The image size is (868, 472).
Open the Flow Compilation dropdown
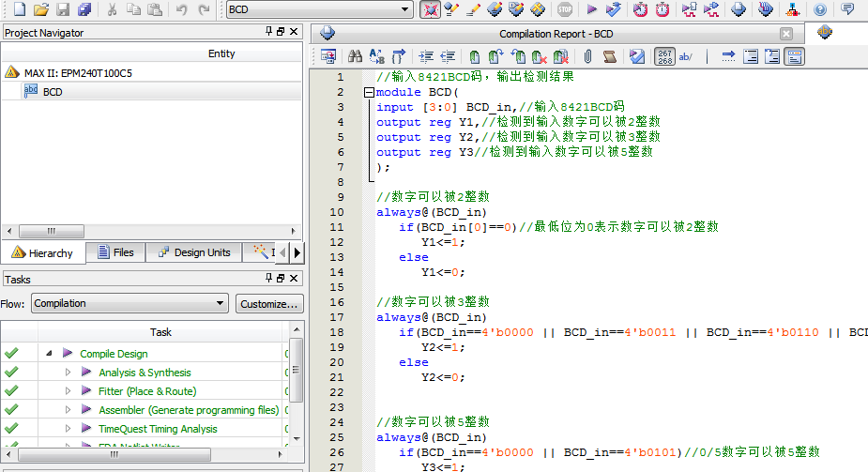(220, 304)
